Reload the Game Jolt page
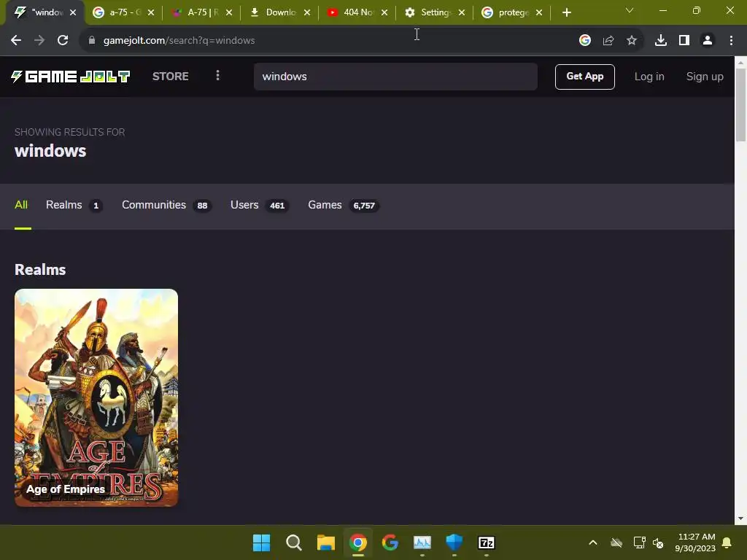 click(x=63, y=41)
